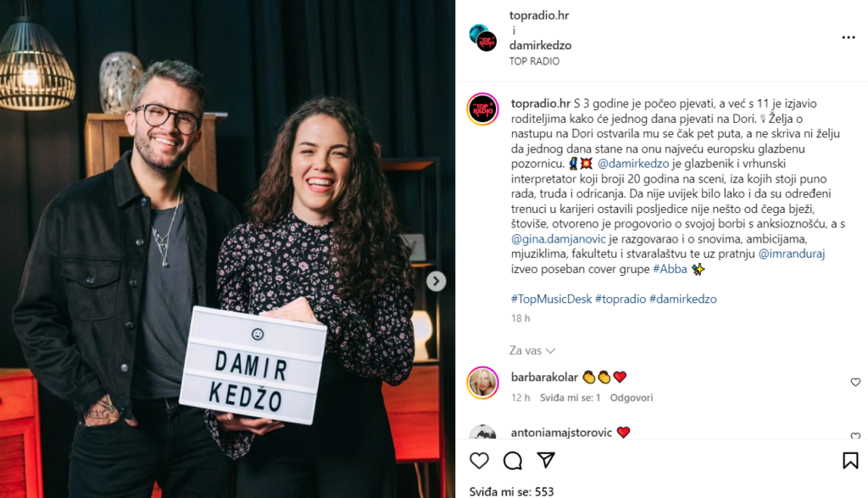
Task: Go to next photo with arrow button
Action: coord(437,282)
